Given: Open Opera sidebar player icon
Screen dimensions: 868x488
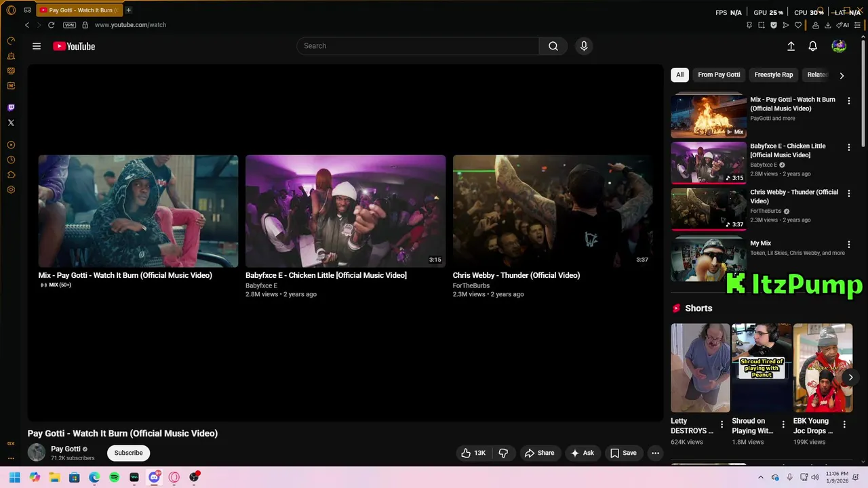Looking at the screenshot, I should click(x=11, y=145).
